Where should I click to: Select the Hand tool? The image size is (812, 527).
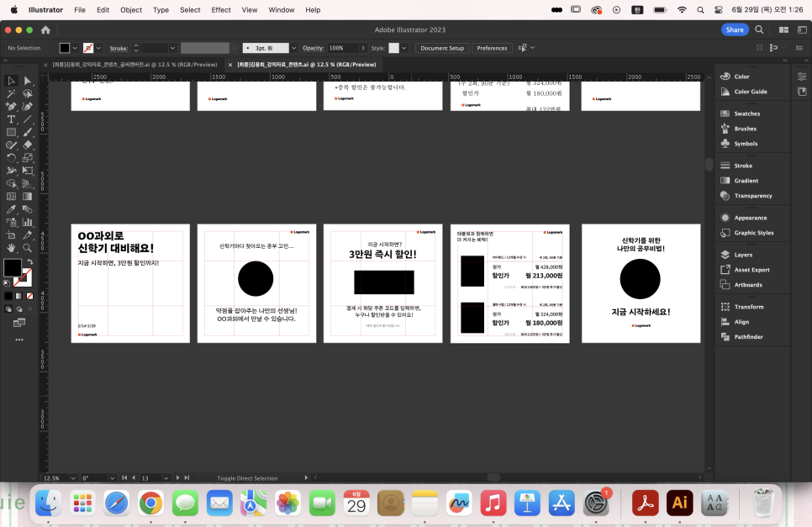[11, 248]
